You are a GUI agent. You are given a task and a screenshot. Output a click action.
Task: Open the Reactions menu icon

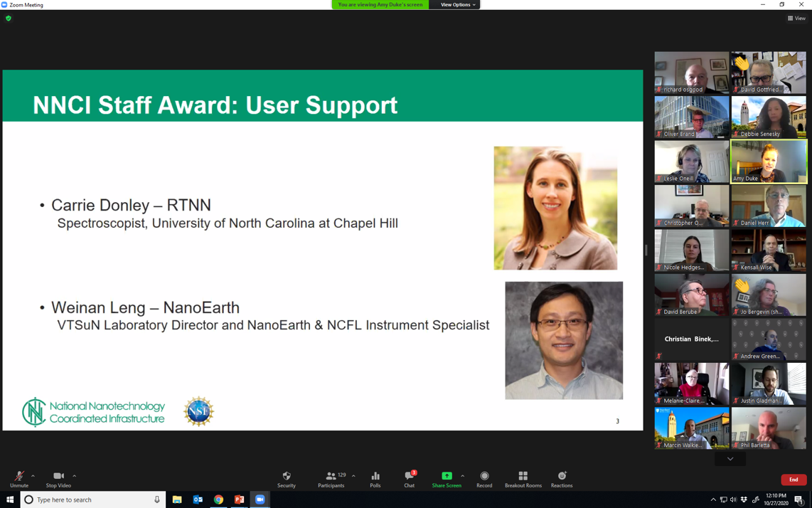click(562, 477)
